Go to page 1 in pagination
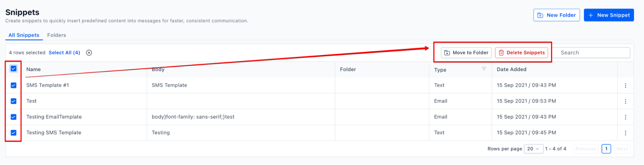 pyautogui.click(x=606, y=149)
